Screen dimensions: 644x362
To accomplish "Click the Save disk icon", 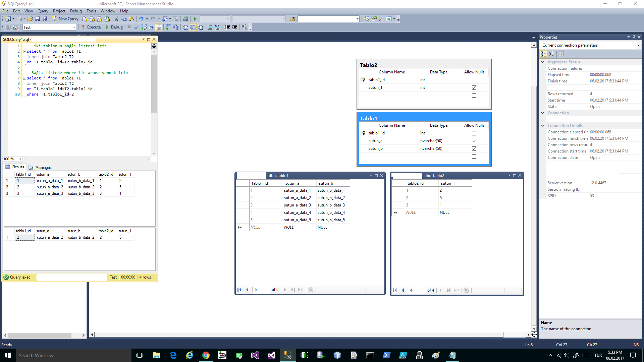I will [38, 19].
